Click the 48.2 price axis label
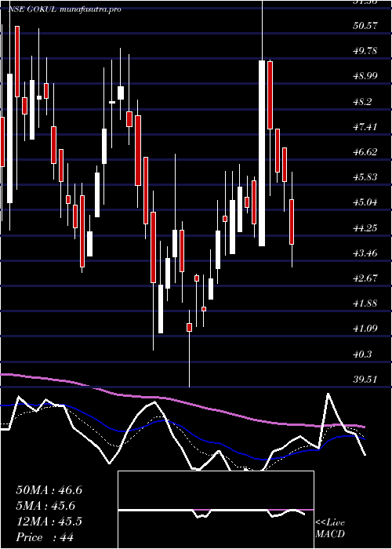The width and height of the screenshot is (392, 549). (x=363, y=101)
